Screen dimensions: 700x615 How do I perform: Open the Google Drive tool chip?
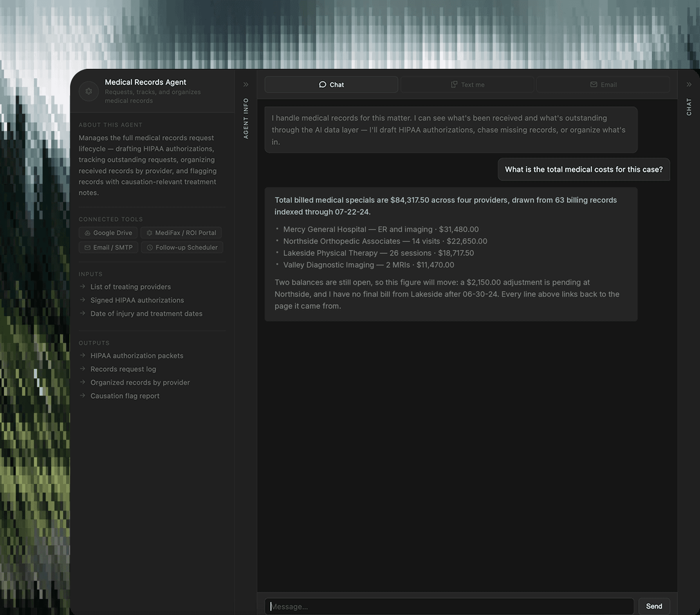pyautogui.click(x=108, y=233)
